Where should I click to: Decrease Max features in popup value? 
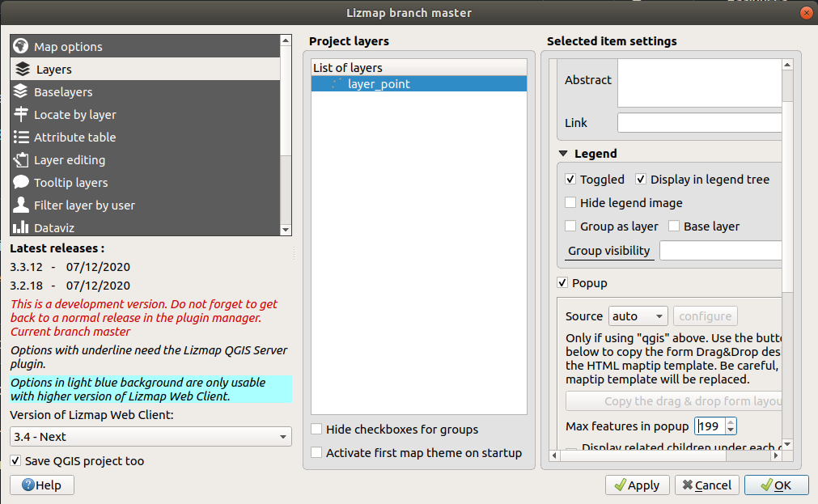point(731,430)
